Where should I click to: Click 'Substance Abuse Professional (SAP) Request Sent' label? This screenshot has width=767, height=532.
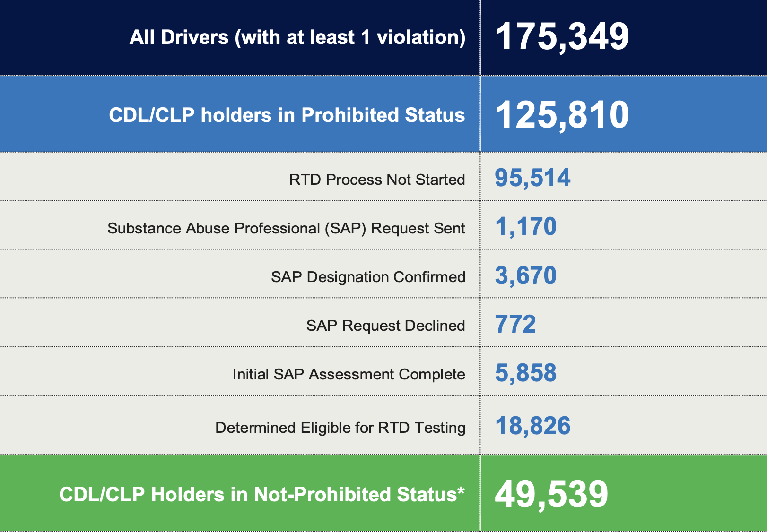[x=286, y=228]
